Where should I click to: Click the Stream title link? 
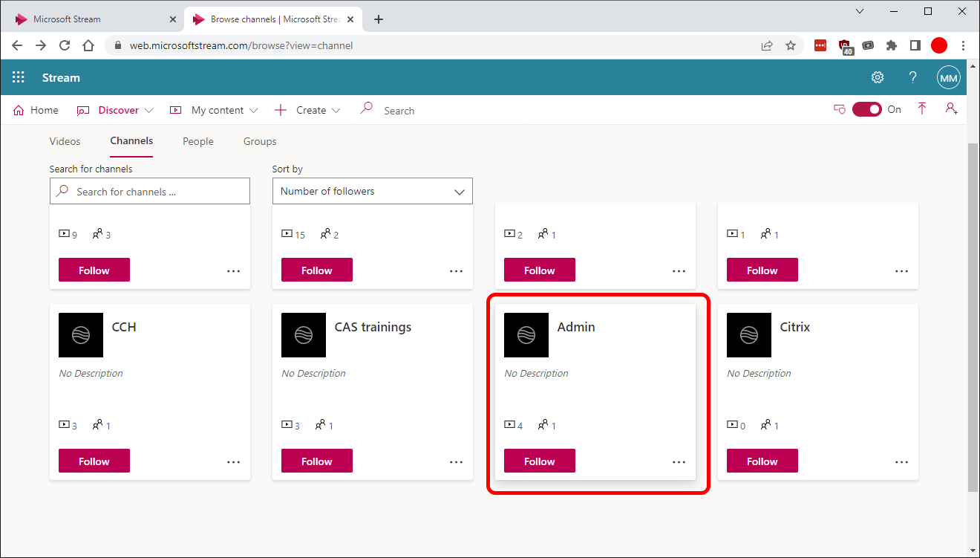(x=61, y=77)
